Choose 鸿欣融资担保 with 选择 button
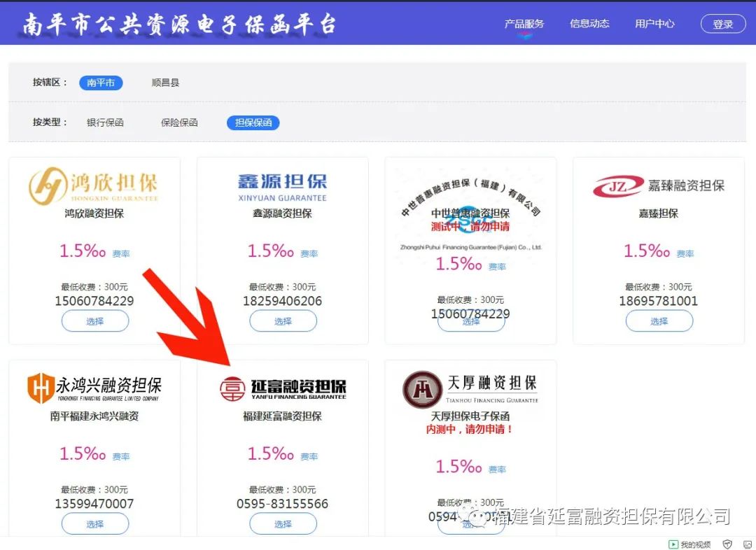The height and width of the screenshot is (550, 756). coord(95,321)
